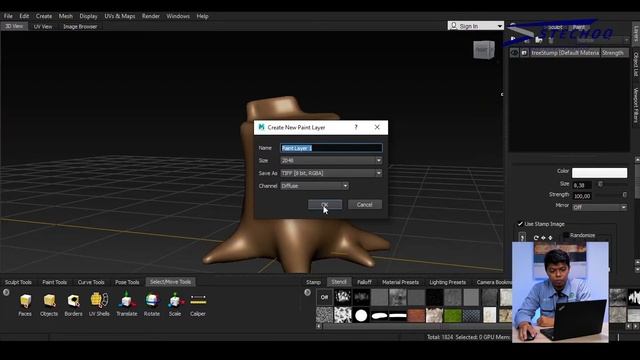Image resolution: width=640 pixels, height=360 pixels.
Task: Select the UV Shells tool
Action: tap(99, 304)
